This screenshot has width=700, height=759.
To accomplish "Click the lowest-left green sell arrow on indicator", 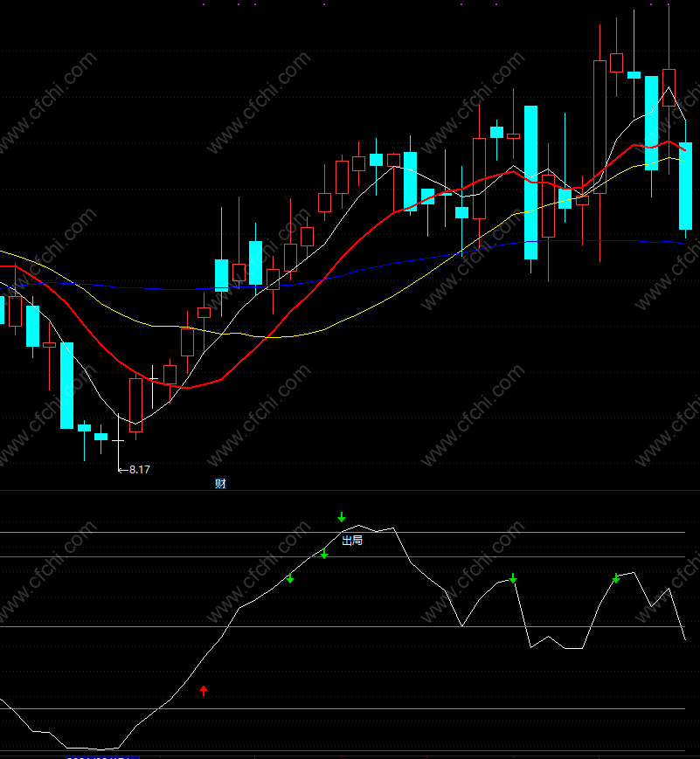I will pyautogui.click(x=289, y=578).
